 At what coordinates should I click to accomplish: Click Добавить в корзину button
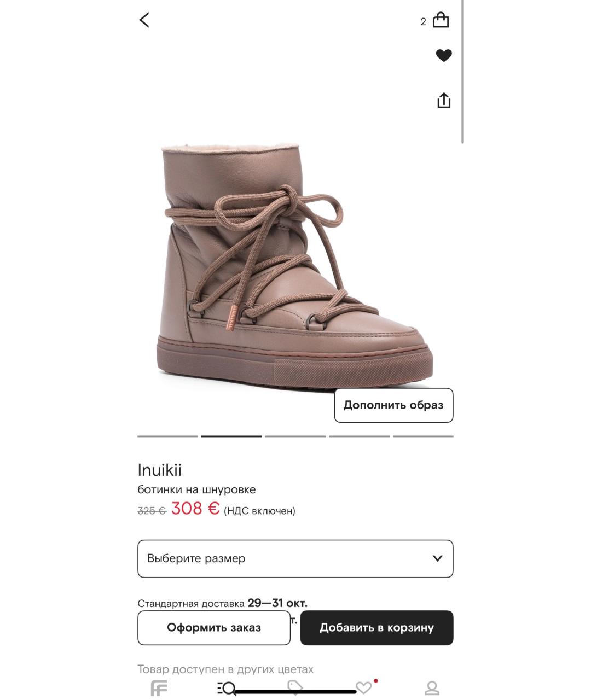376,628
